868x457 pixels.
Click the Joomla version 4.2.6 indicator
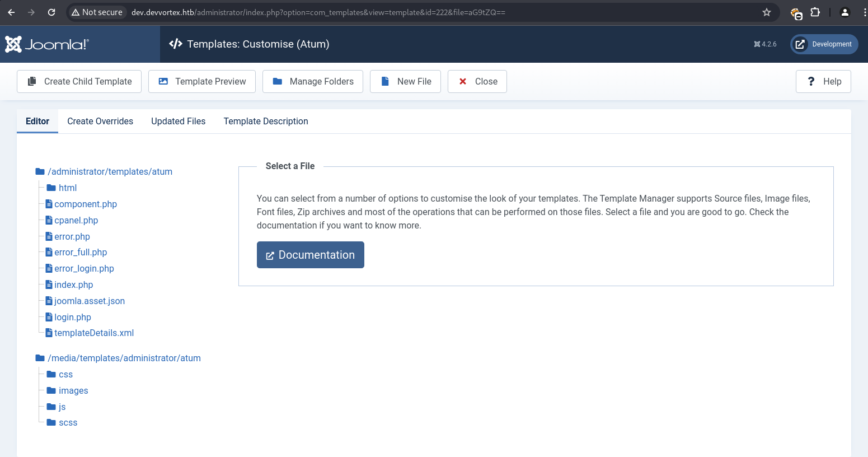click(765, 44)
